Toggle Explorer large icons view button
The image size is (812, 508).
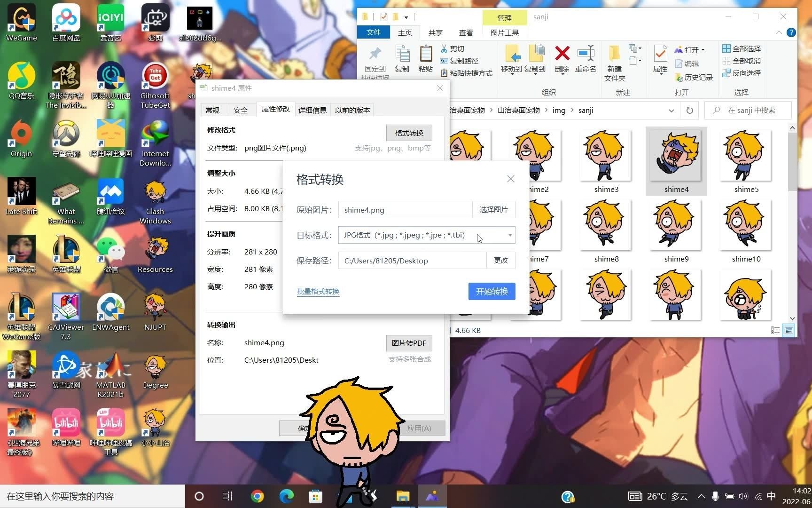tap(789, 330)
